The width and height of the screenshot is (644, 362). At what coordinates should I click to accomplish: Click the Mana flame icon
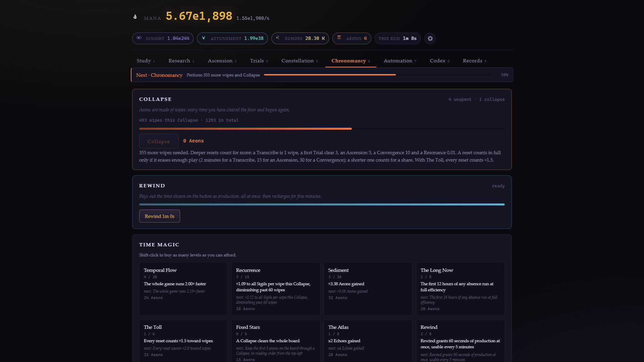[x=135, y=17]
